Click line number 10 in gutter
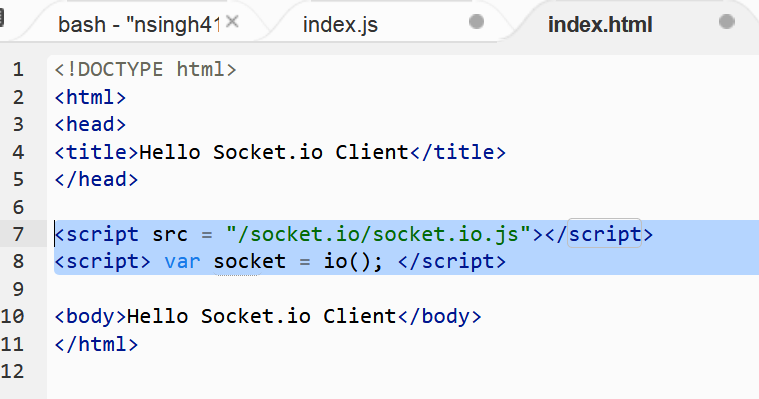Screen dimensions: 759x399 pos(12,317)
